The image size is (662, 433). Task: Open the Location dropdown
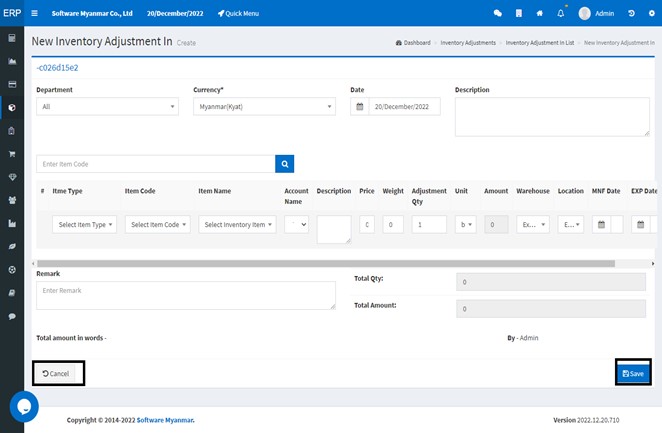pyautogui.click(x=571, y=225)
